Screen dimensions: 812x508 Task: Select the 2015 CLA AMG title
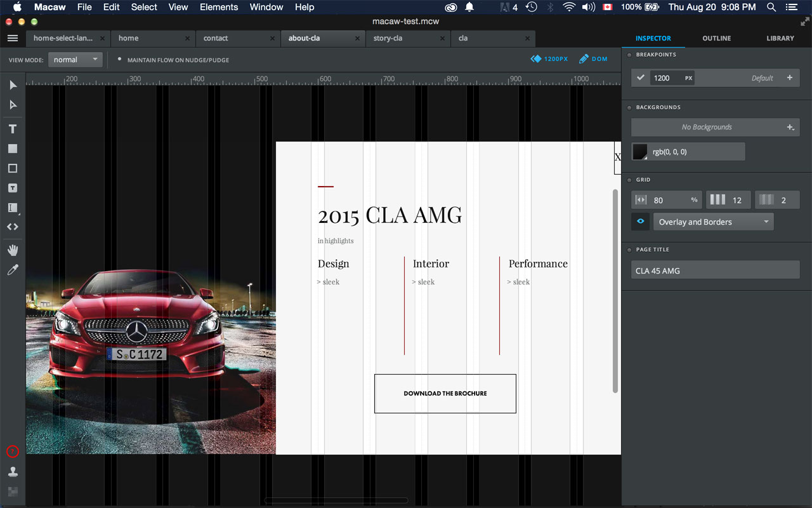(390, 215)
